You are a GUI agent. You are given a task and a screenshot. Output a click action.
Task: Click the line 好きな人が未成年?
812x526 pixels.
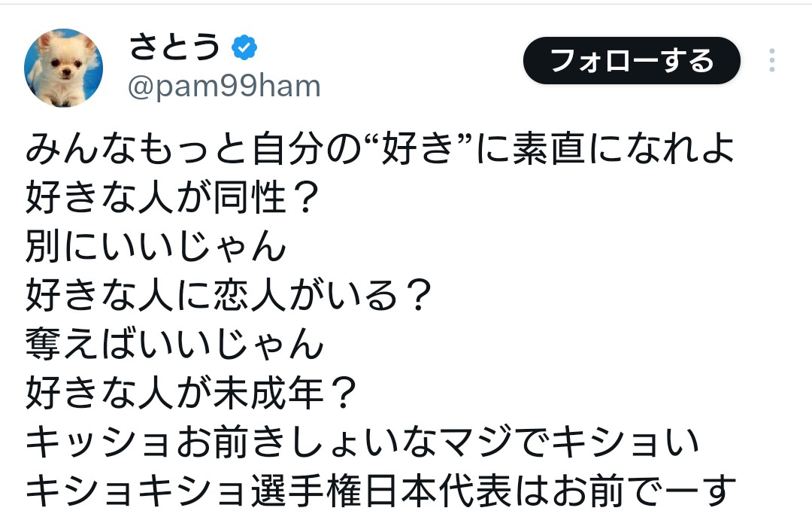coord(192,394)
